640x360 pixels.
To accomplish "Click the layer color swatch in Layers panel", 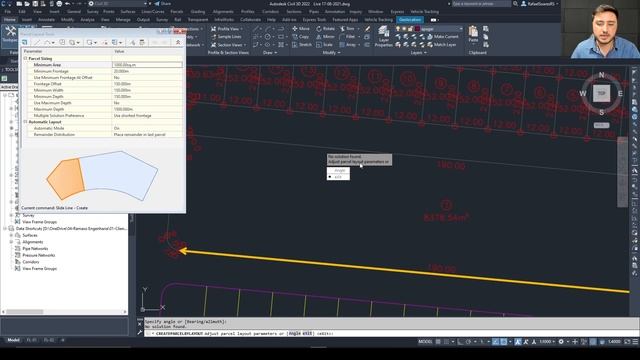I will [x=418, y=29].
